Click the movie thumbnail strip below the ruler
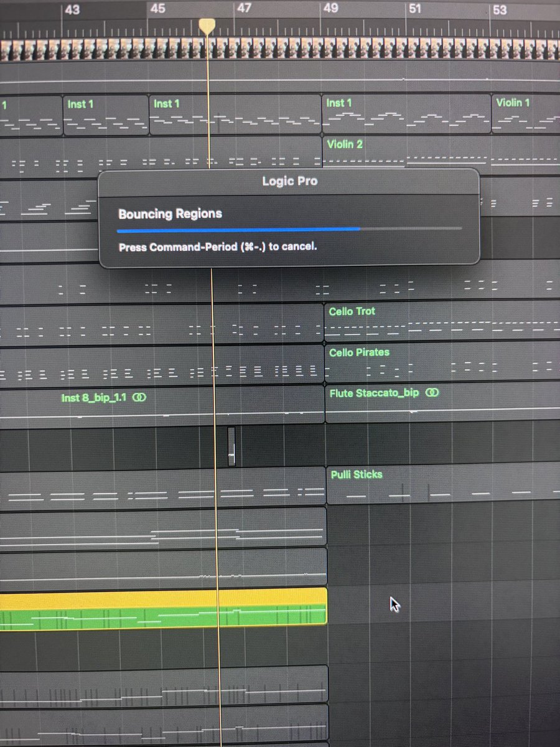The height and width of the screenshot is (747, 560). 280,50
